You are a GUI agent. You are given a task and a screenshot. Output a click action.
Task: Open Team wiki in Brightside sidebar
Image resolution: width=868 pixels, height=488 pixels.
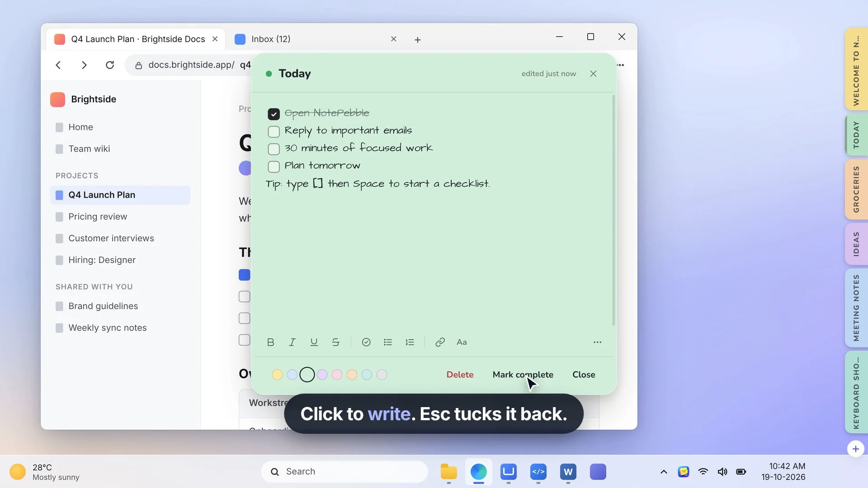point(120,149)
